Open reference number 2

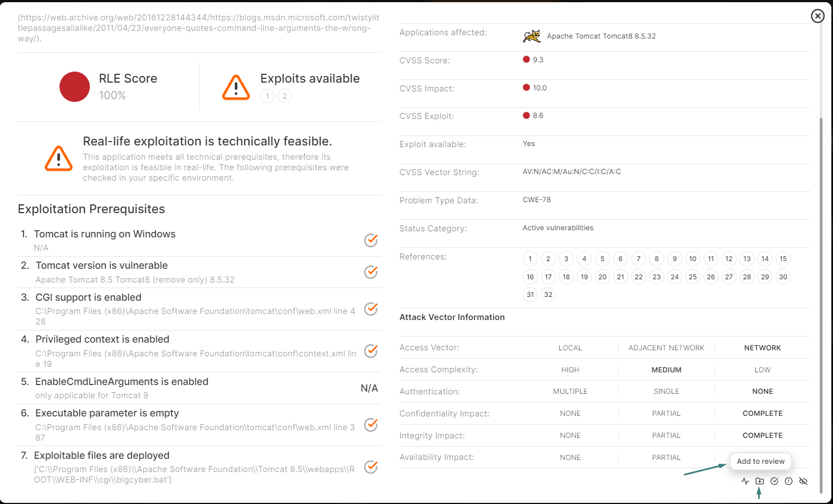pos(548,259)
